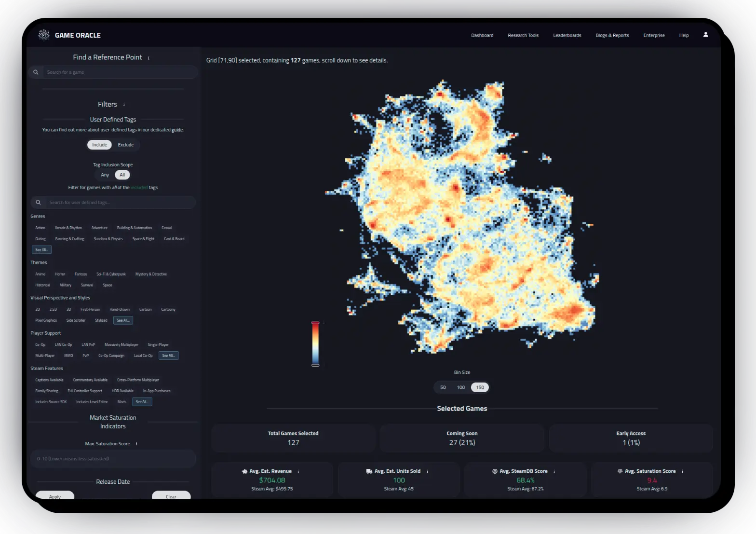Show the Filters info tooltip icon
The height and width of the screenshot is (534, 756).
click(x=124, y=105)
